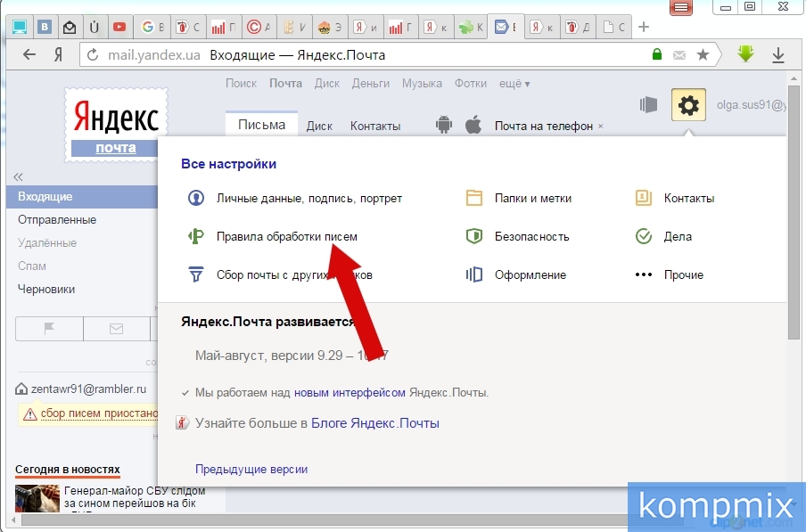Open the 'Безопасность' settings
806x532 pixels.
click(x=531, y=236)
